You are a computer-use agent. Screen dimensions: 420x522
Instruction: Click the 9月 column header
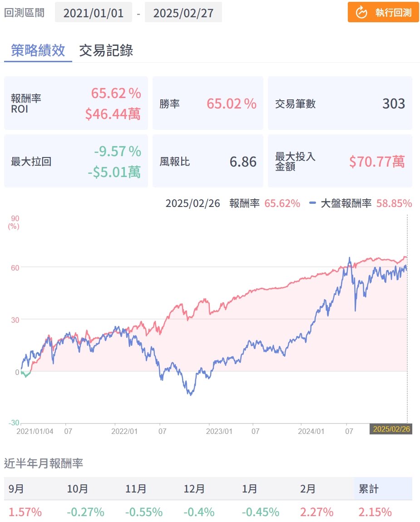point(16,489)
